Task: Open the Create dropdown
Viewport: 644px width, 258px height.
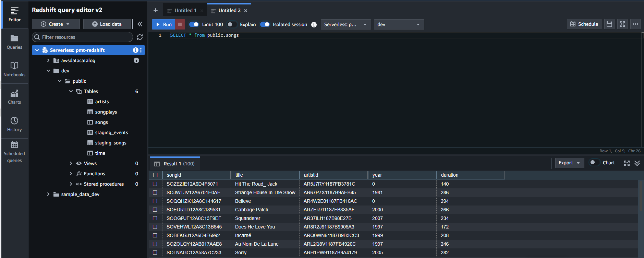Action: (x=56, y=24)
